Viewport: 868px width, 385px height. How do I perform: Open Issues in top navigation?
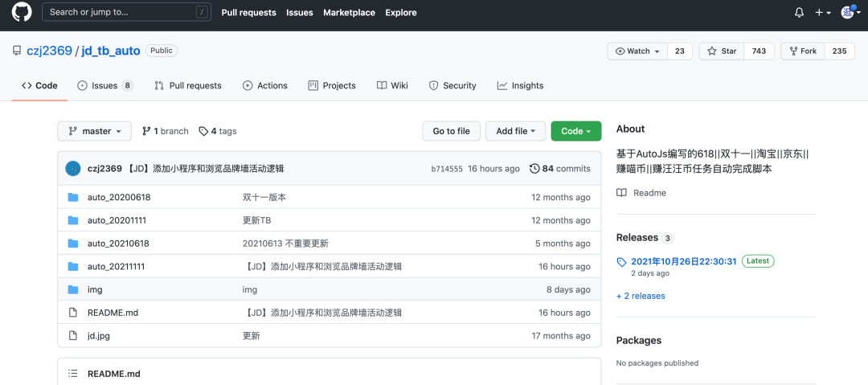point(300,12)
